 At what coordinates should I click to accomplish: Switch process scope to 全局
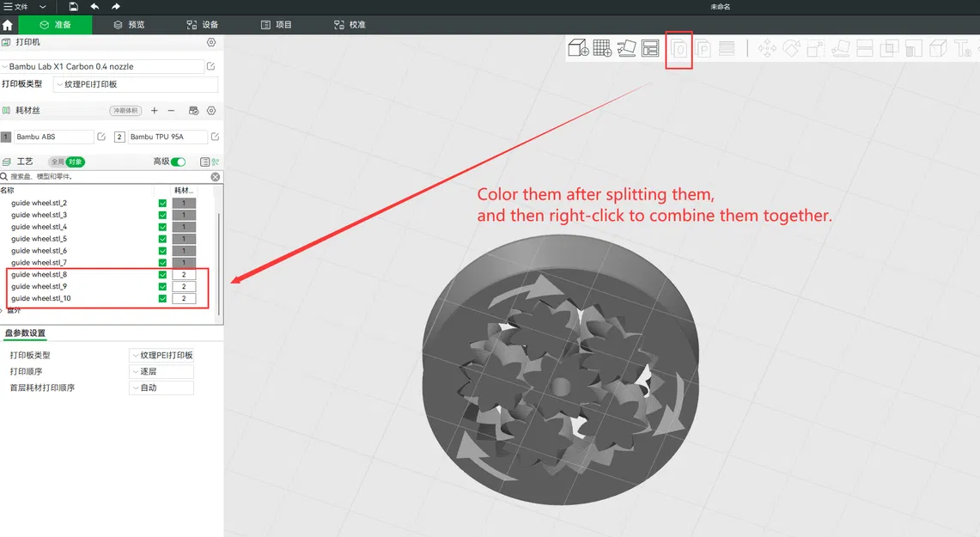57,162
